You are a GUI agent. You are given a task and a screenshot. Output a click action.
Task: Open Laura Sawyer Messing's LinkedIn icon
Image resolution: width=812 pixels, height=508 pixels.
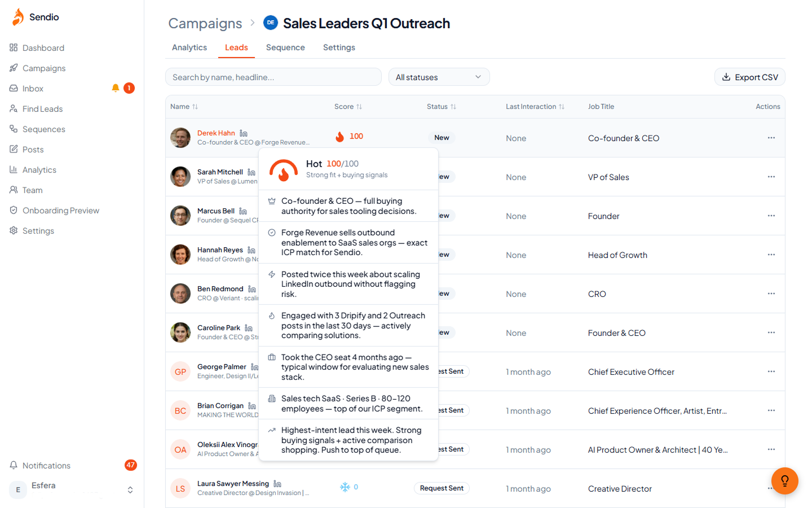coord(277,484)
